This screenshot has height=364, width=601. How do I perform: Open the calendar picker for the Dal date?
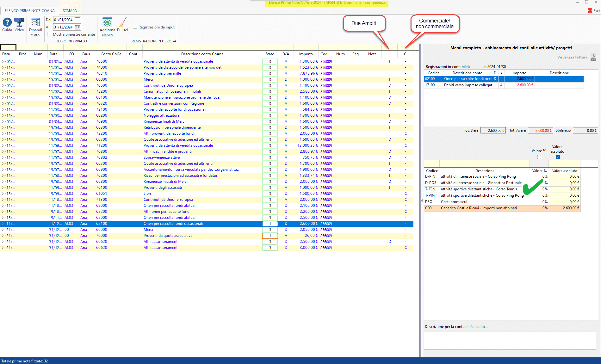[77, 20]
